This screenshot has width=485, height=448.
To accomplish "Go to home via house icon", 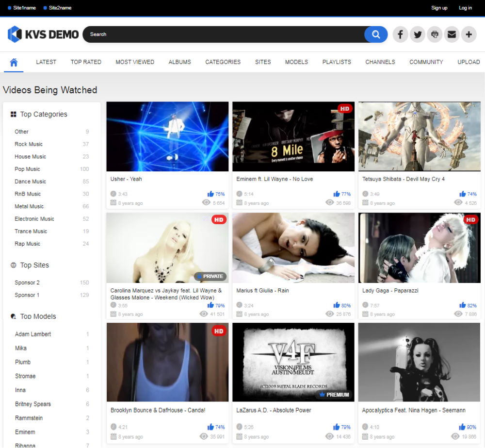I will pos(14,62).
